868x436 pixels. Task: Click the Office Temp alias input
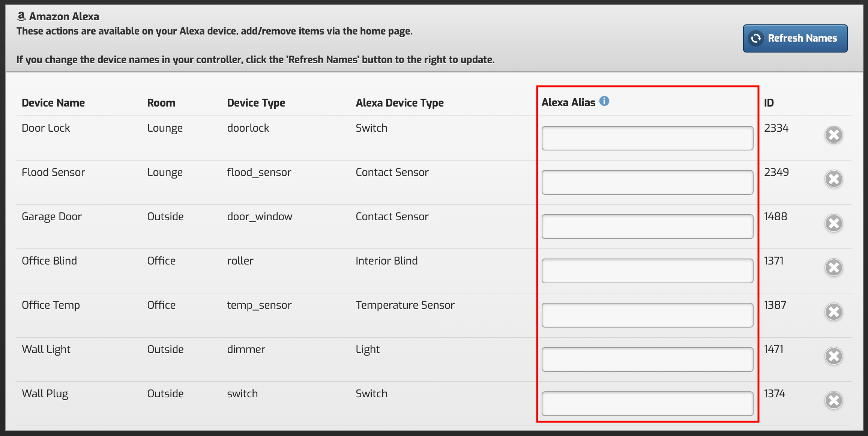[x=647, y=316]
